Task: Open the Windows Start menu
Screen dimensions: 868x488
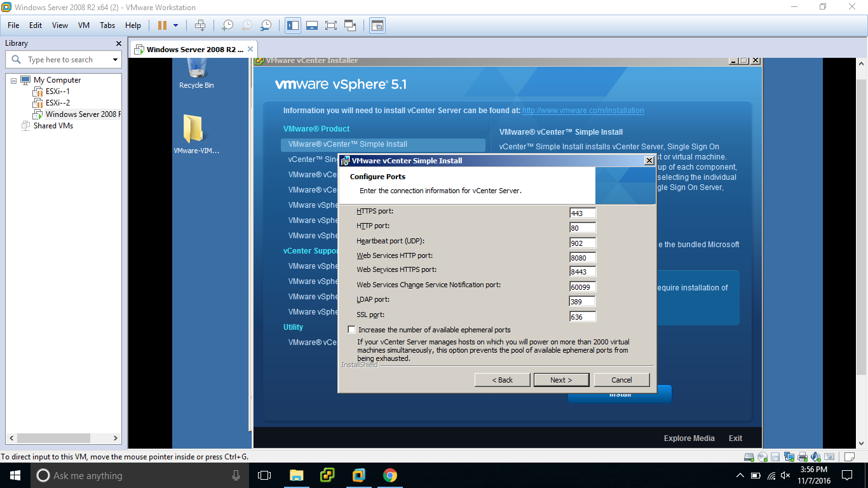Action: click(x=15, y=475)
